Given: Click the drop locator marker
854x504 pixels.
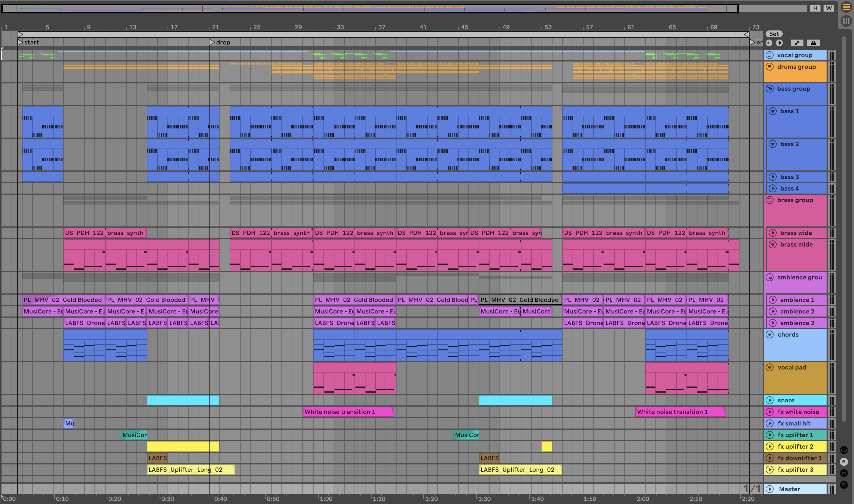Looking at the screenshot, I should pyautogui.click(x=212, y=42).
